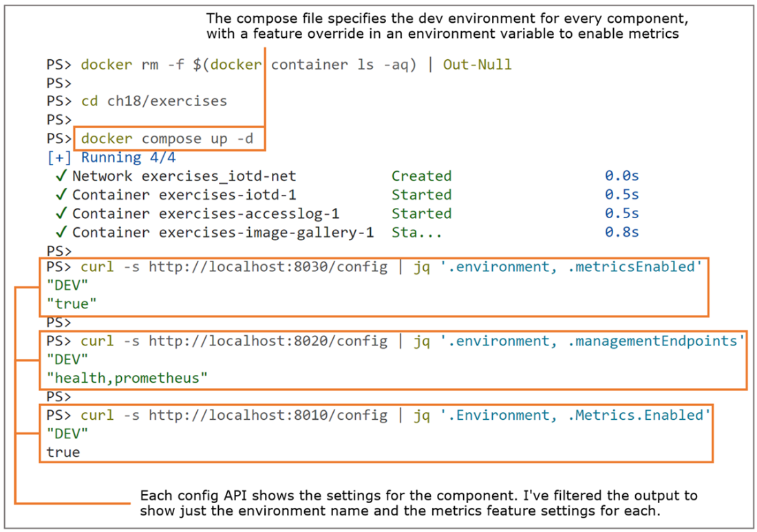Select the 'docker compose up -d' command
757x532 pixels.
167,138
